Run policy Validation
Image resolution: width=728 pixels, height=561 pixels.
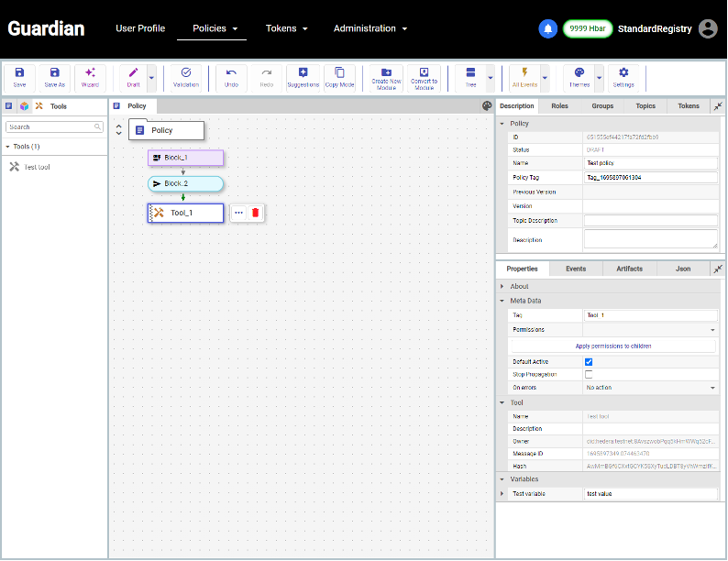(x=186, y=77)
